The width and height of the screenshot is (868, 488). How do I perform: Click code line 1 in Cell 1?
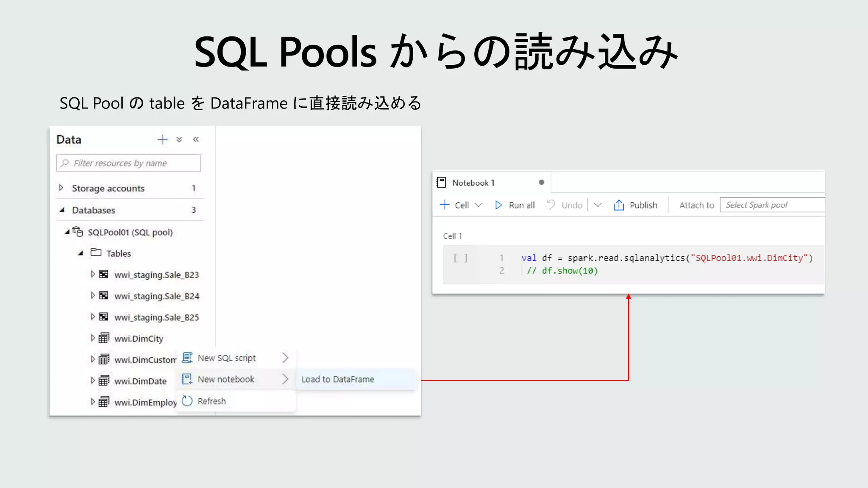(x=667, y=258)
